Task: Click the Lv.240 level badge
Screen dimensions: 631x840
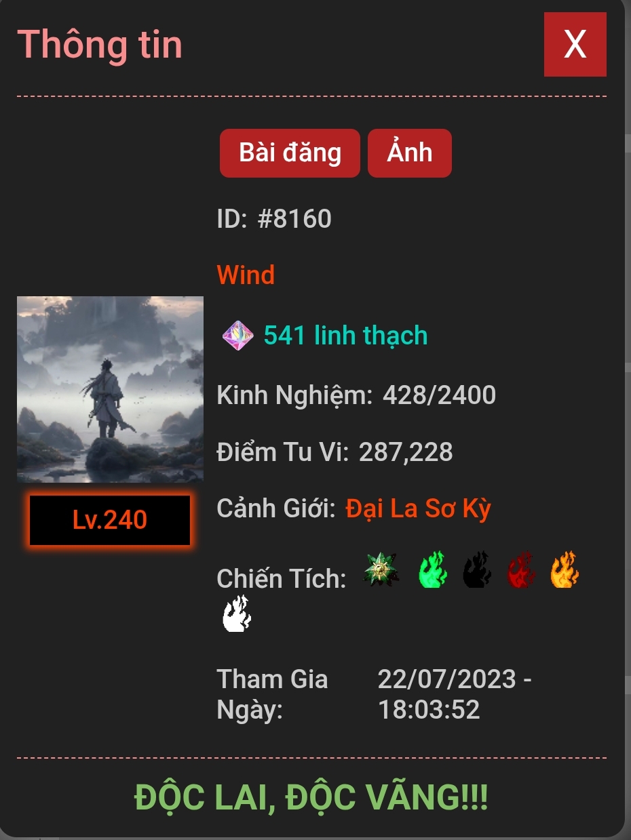Action: [110, 520]
